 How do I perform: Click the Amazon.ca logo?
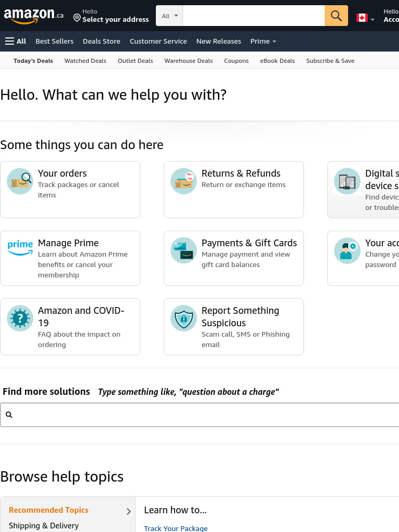(33, 16)
